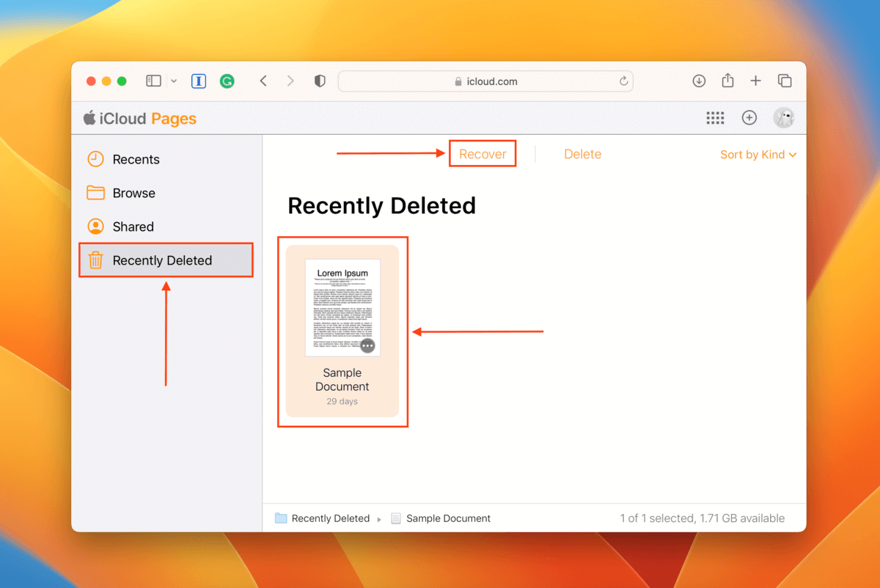
Task: Toggle the Safari sidebar
Action: pos(153,81)
